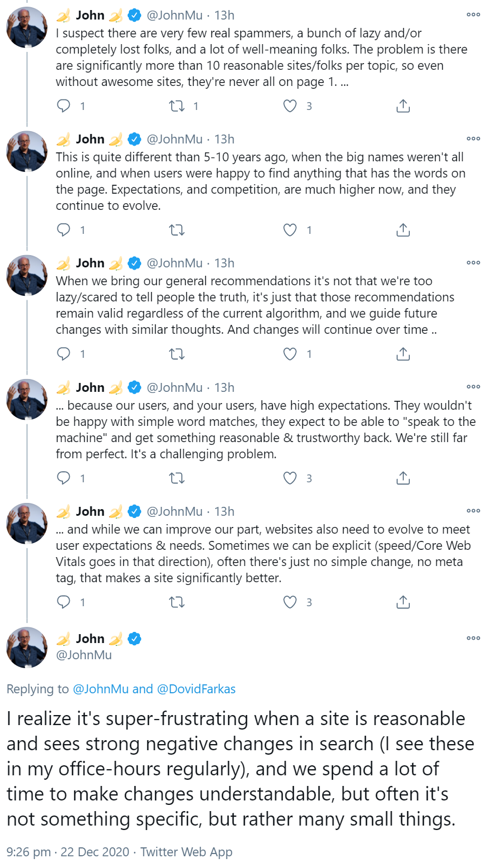The width and height of the screenshot is (493, 868).
Task: Open more options on the '5-10 years ago' tweet
Action: (473, 139)
